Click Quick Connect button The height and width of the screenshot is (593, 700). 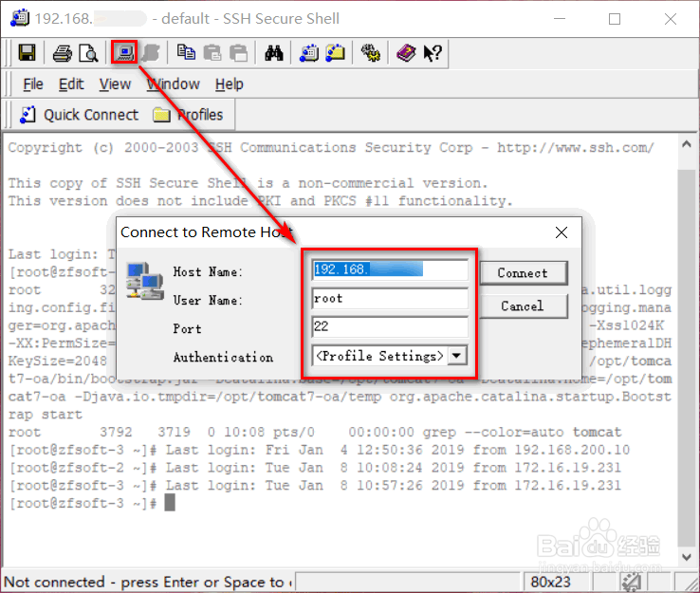point(79,115)
